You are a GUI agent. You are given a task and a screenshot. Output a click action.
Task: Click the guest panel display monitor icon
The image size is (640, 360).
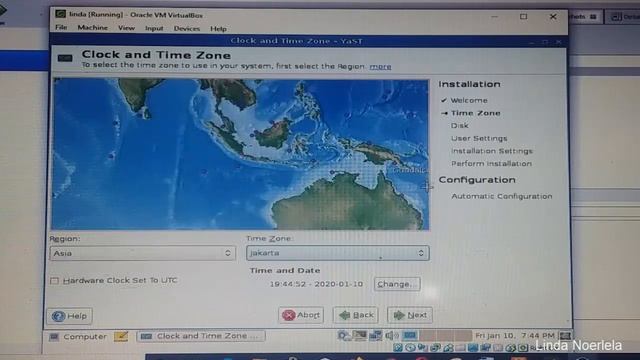360,336
